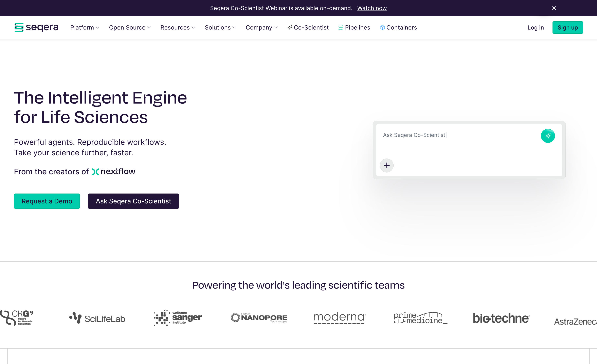
Task: Click the SciLifeLab logo
Action: [97, 318]
